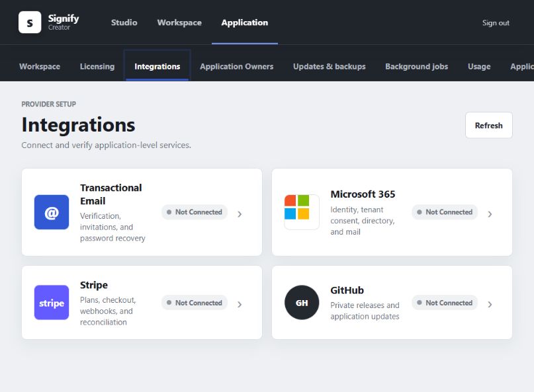Expand the GitHub card chevron
The height and width of the screenshot is (392, 534).
point(490,304)
